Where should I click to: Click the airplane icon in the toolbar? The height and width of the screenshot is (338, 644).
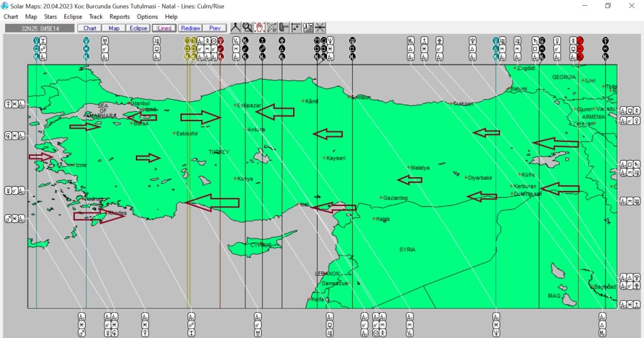[272, 28]
